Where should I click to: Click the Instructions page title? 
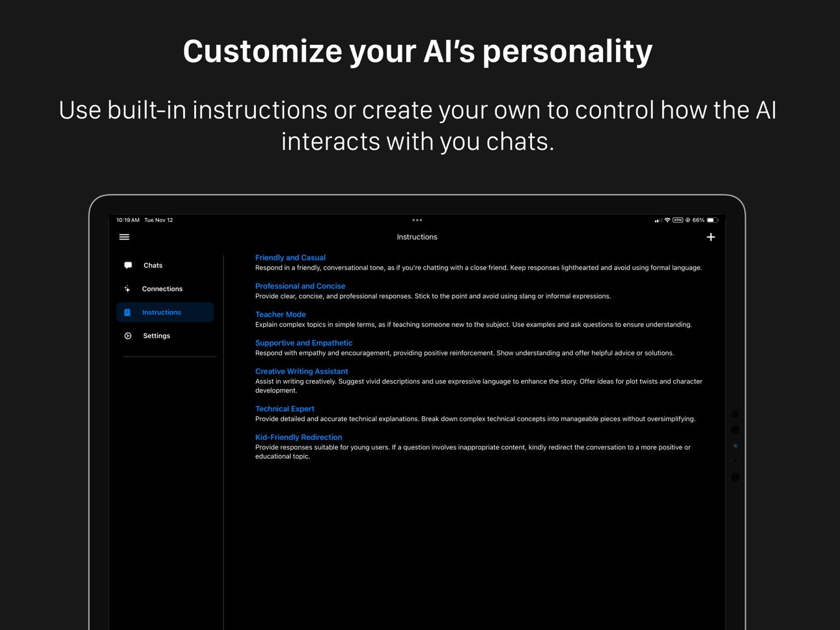[x=417, y=237]
